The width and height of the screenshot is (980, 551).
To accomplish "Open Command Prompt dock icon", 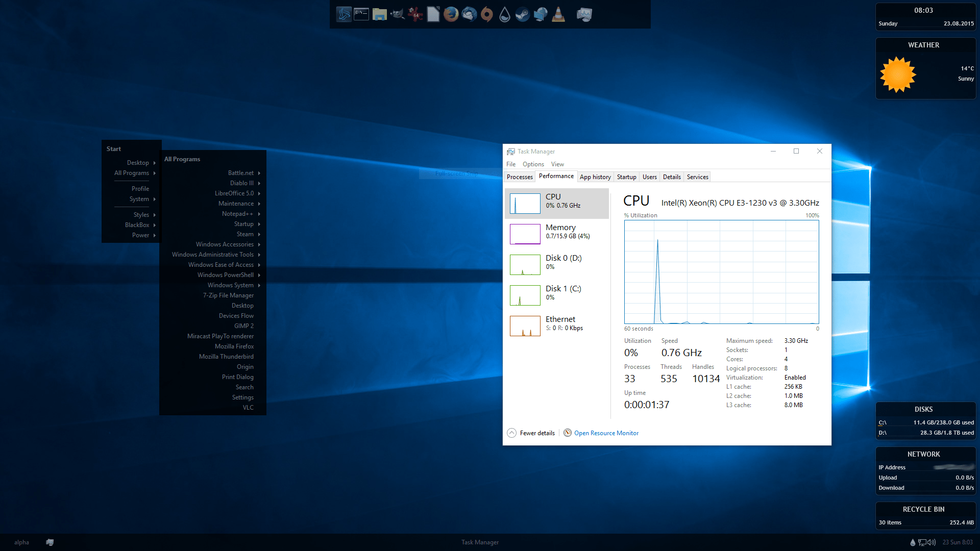I will click(361, 14).
